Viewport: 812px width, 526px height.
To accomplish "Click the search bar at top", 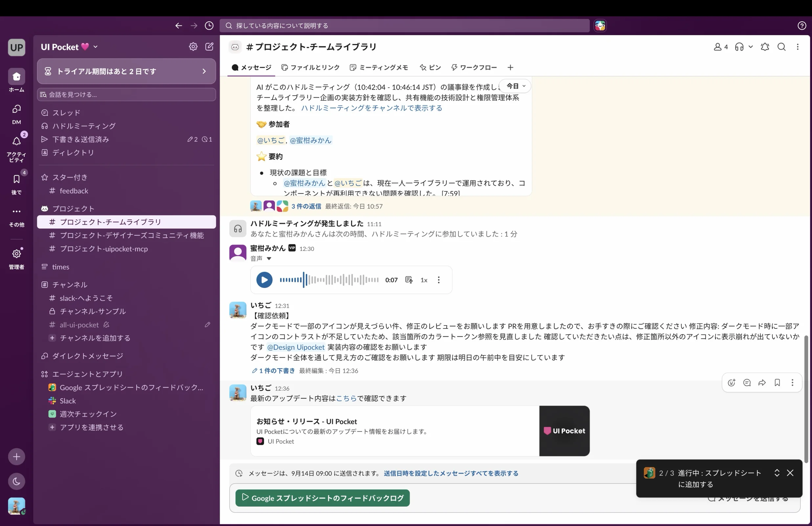I will [x=404, y=26].
